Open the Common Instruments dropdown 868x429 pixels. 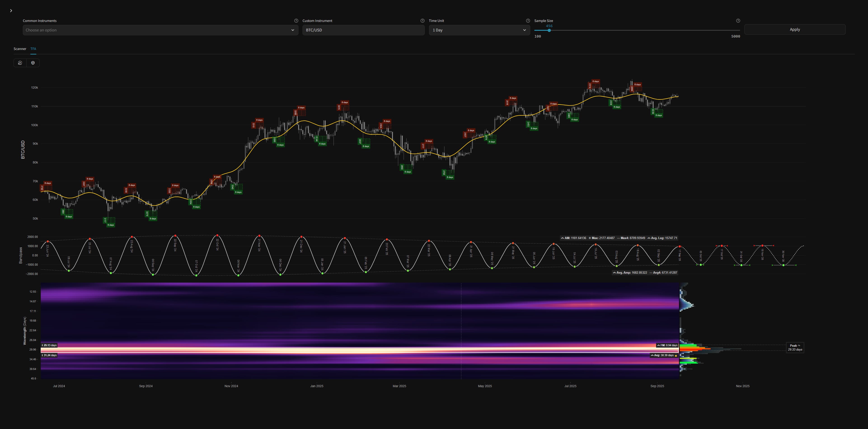pyautogui.click(x=160, y=30)
